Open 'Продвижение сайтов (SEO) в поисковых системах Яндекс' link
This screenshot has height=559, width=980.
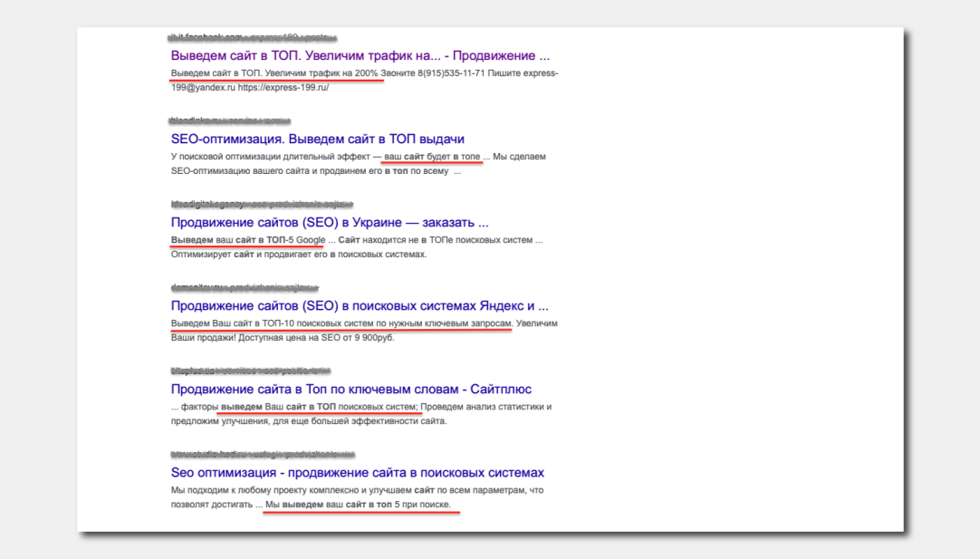[x=360, y=305]
